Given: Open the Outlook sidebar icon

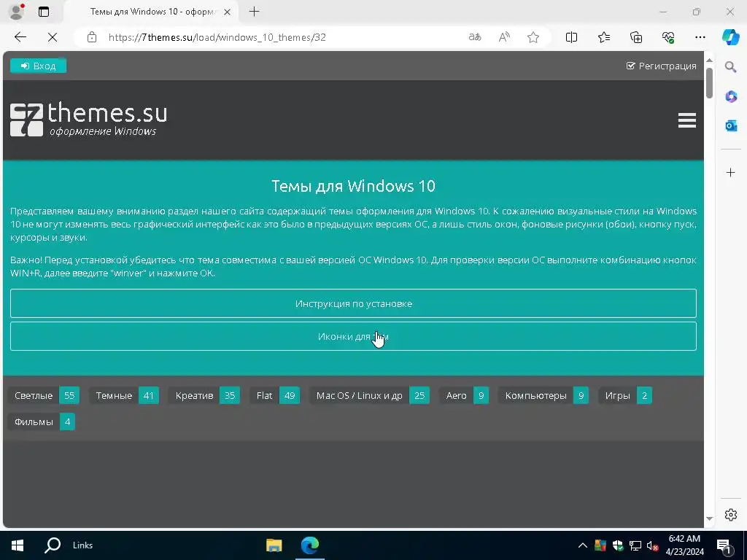Looking at the screenshot, I should click(731, 125).
